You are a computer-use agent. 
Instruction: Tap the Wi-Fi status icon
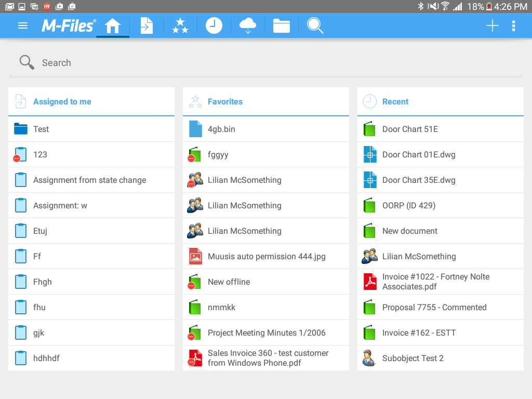(x=445, y=6)
